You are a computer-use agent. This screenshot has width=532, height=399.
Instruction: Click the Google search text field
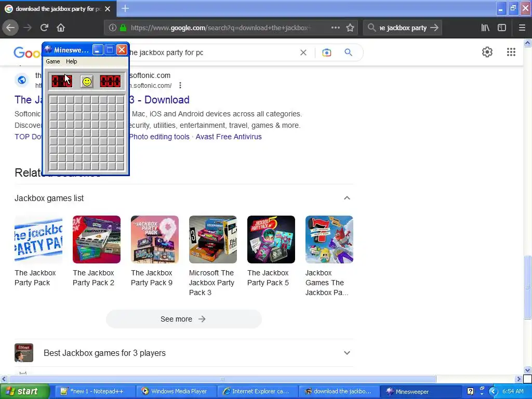[214, 52]
